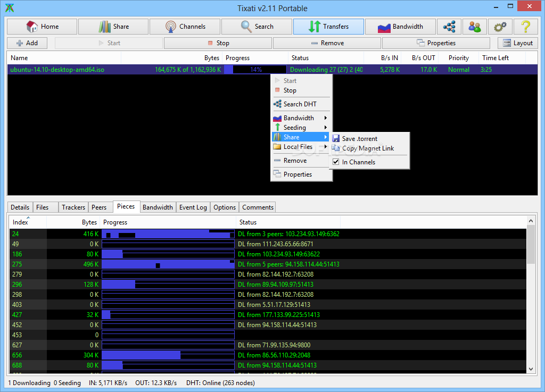Sort pieces by Index column header
Viewport: 545px width, 392px height.
(x=28, y=222)
